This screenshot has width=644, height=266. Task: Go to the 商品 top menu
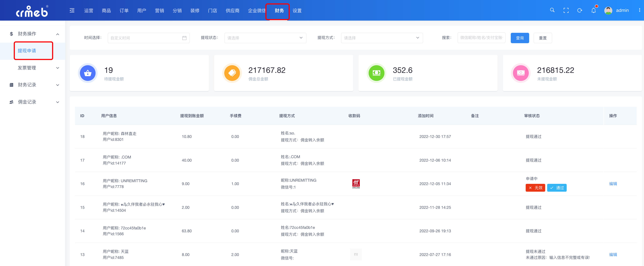click(x=106, y=11)
